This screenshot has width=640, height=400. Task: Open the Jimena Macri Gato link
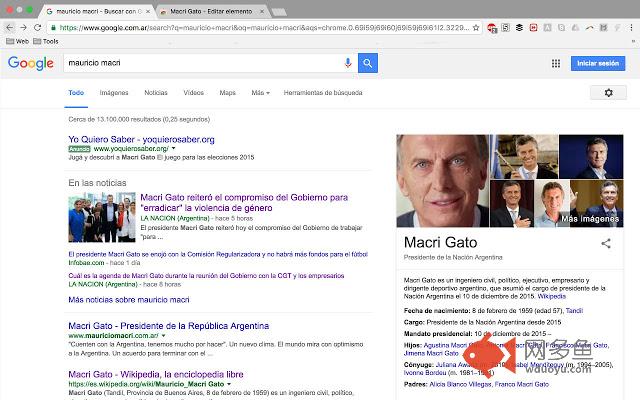[431, 353]
